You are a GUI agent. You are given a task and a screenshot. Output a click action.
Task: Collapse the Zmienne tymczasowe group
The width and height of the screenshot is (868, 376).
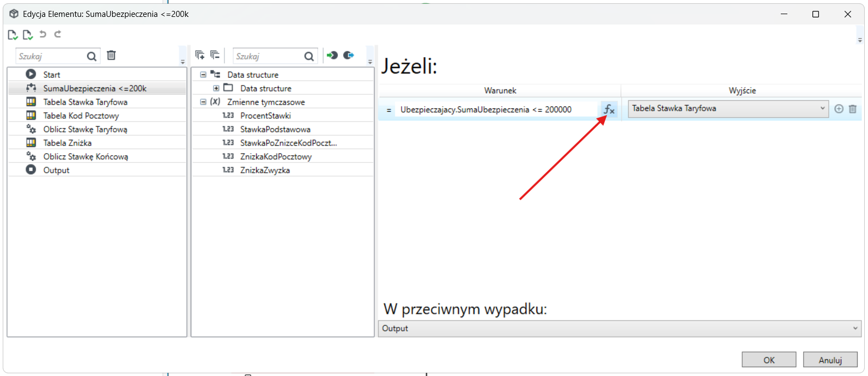[203, 102]
